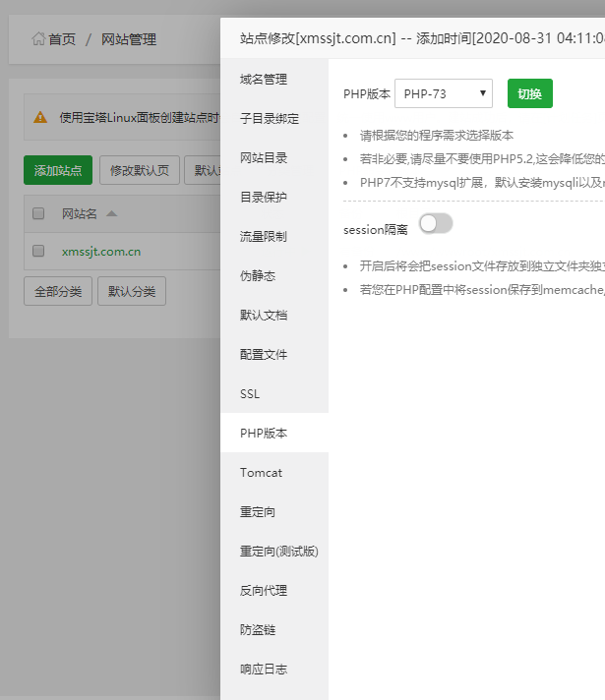Open the 默认分类 category selector
The image size is (605, 700).
pyautogui.click(x=133, y=291)
